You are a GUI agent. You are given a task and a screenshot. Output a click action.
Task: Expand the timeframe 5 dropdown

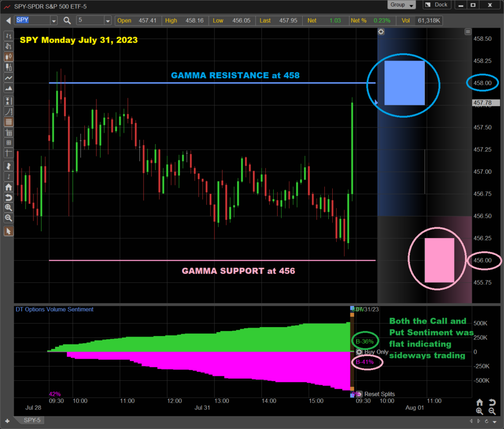[107, 21]
